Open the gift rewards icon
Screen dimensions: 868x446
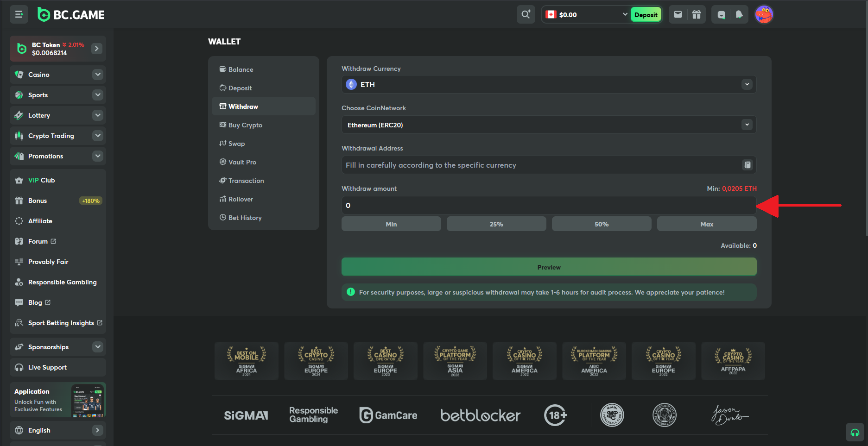(x=697, y=14)
